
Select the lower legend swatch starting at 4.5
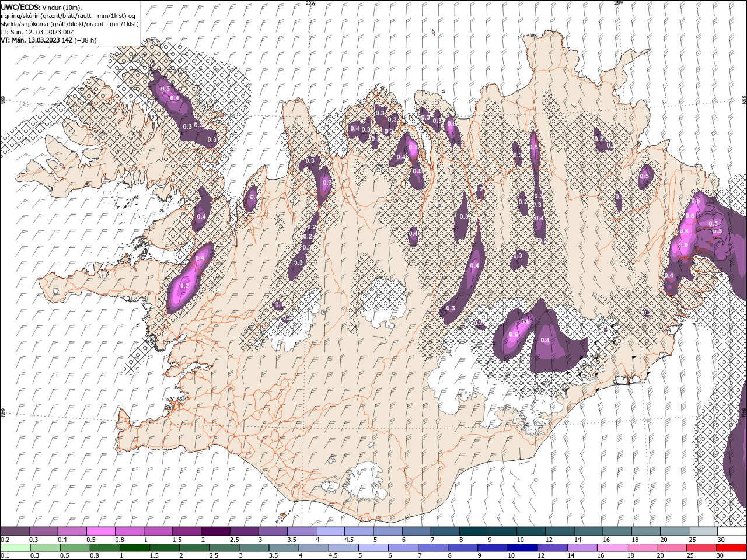coord(343,548)
